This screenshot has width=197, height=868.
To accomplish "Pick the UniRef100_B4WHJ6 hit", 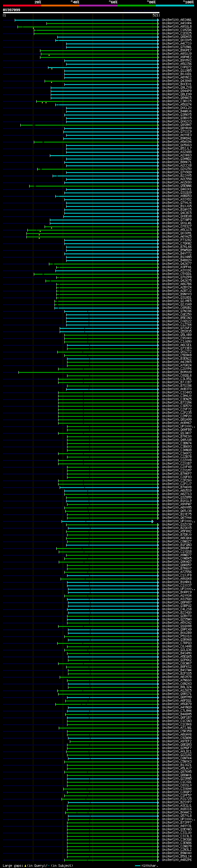I will 176,111.
